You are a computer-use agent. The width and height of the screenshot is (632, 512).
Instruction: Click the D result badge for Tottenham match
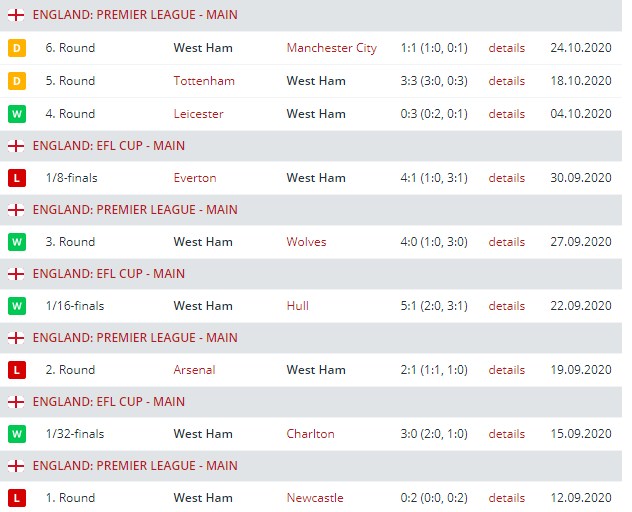pyautogui.click(x=16, y=81)
